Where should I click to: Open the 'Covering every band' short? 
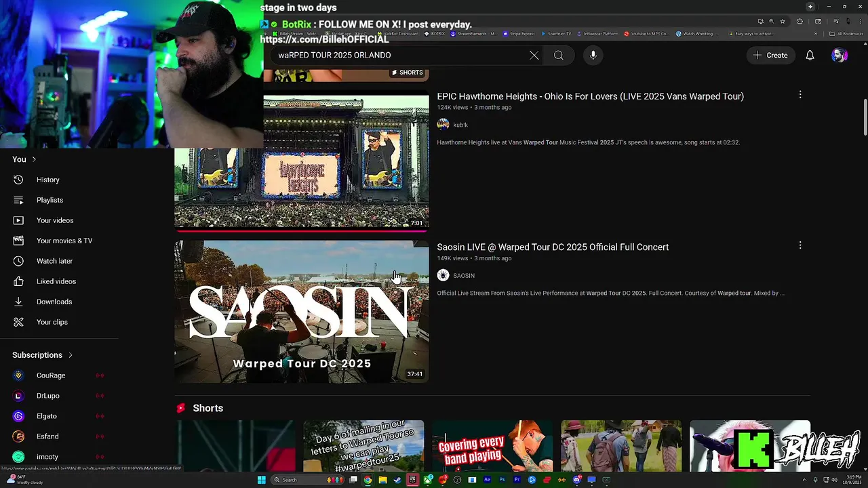point(492,446)
